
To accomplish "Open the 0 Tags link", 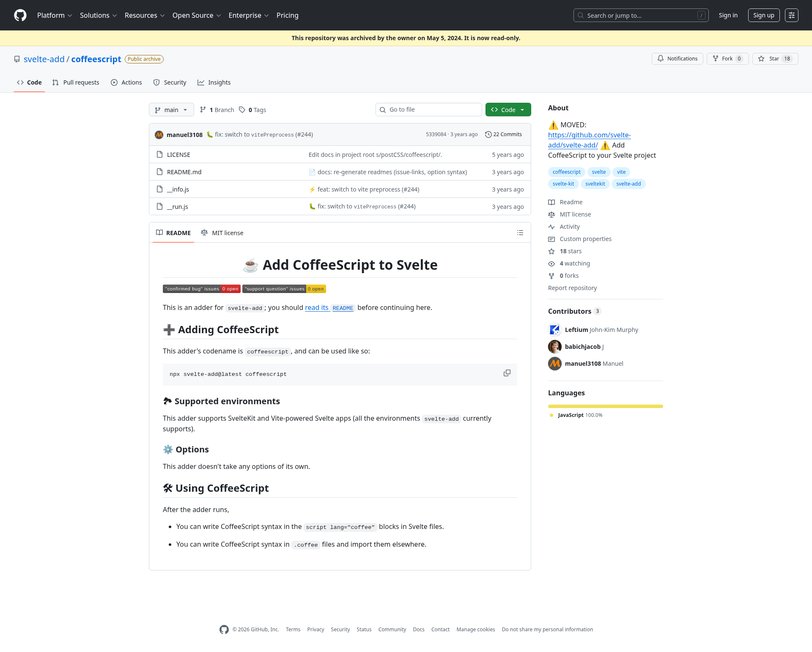I will coord(252,110).
